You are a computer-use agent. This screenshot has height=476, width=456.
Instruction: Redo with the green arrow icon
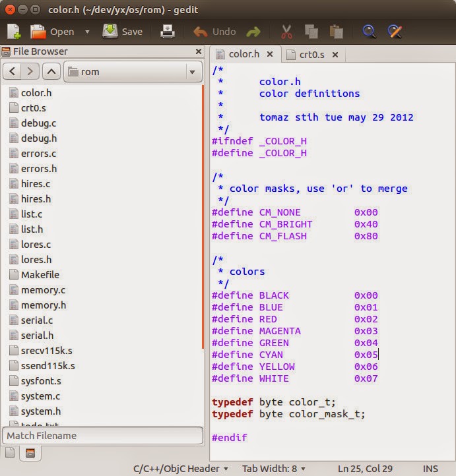pos(253,32)
